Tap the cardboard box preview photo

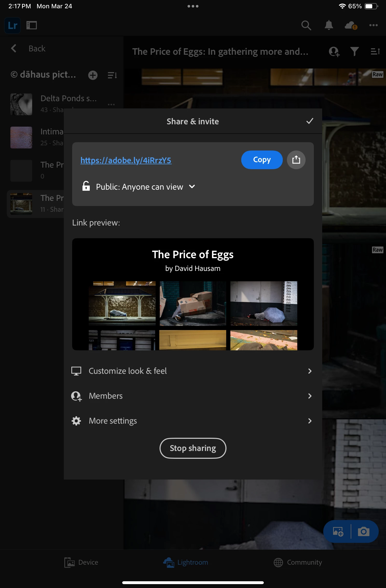tap(193, 303)
